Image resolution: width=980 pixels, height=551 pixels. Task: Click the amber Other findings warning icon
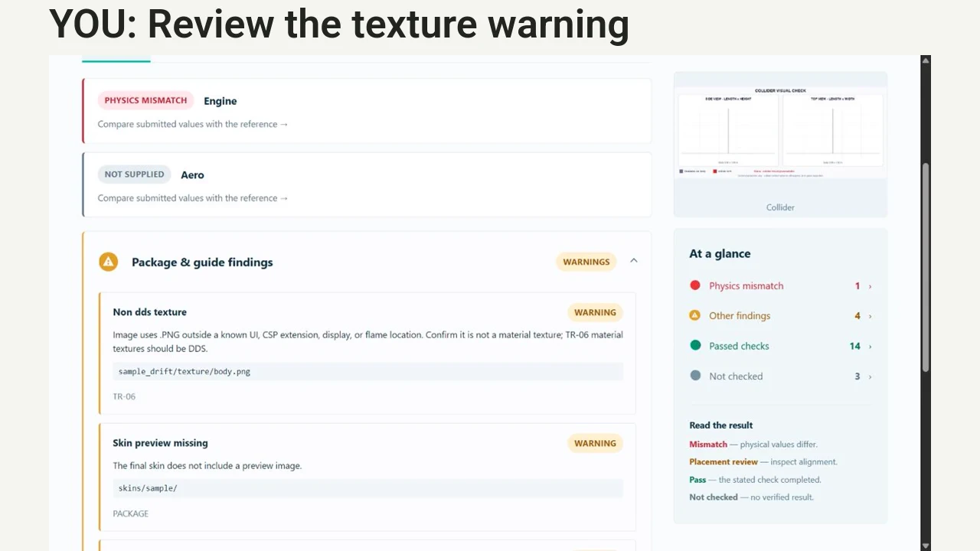[x=695, y=315]
